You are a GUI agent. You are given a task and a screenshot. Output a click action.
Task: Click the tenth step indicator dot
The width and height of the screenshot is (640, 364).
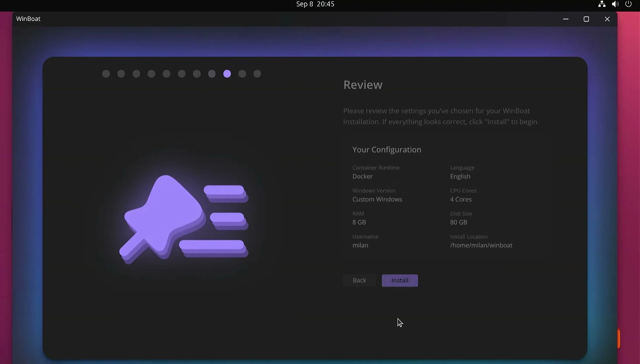coord(242,74)
